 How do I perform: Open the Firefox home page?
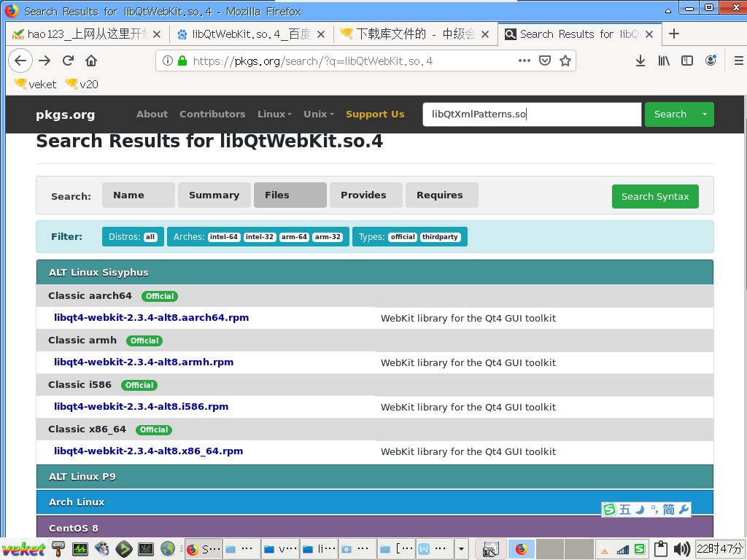pos(91,61)
